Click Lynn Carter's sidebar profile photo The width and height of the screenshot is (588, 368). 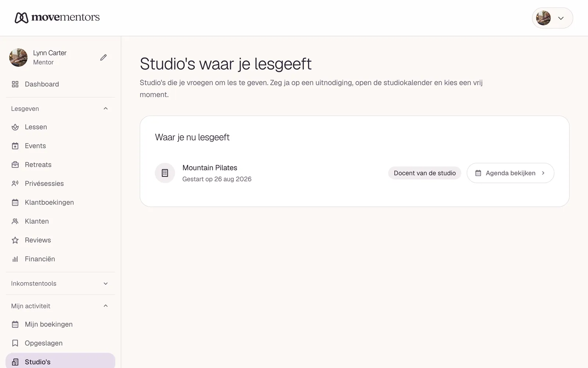(x=18, y=57)
